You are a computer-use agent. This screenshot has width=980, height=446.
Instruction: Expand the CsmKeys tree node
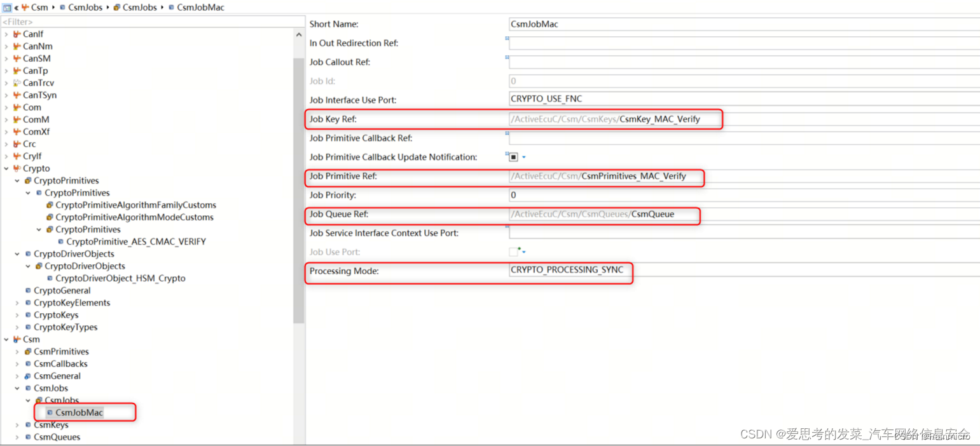click(17, 425)
